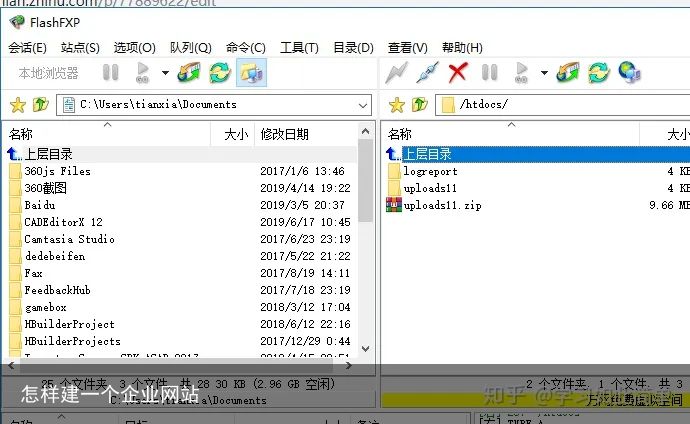Select the Baidu folder
This screenshot has height=424, width=690.
coord(180,205)
